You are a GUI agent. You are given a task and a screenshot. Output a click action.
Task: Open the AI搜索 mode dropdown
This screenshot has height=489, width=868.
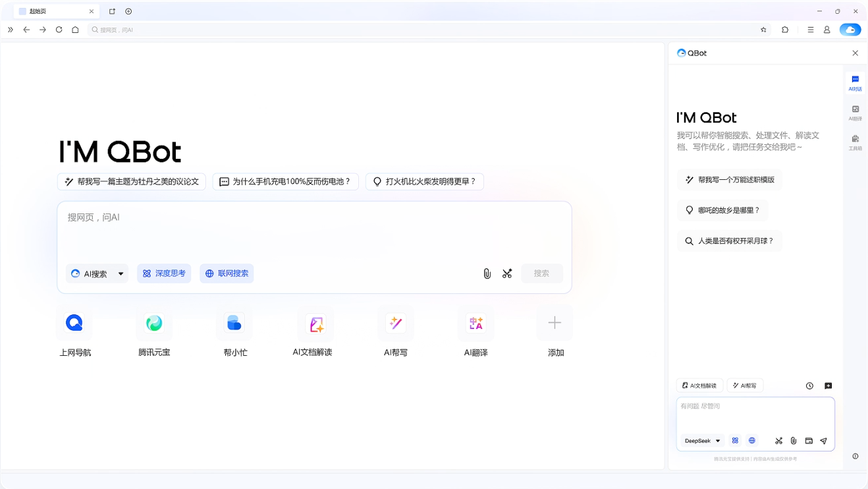(97, 273)
